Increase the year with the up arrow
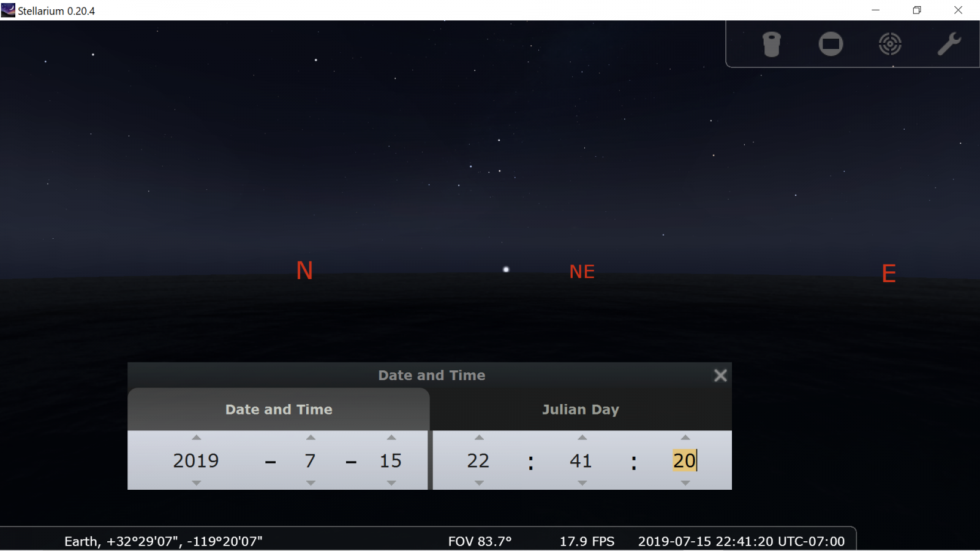Viewport: 980px width, 551px height. coord(196,437)
